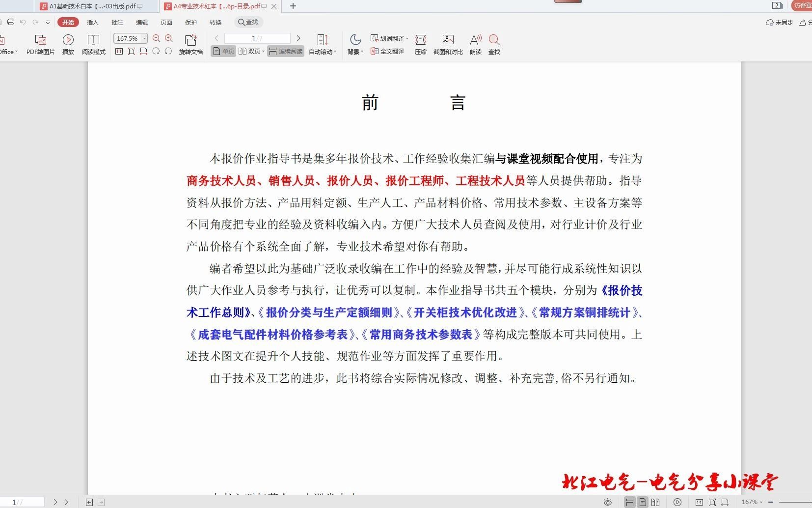This screenshot has height=508, width=812.
Task: Click zoom in magnifier icon
Action: (x=169, y=38)
